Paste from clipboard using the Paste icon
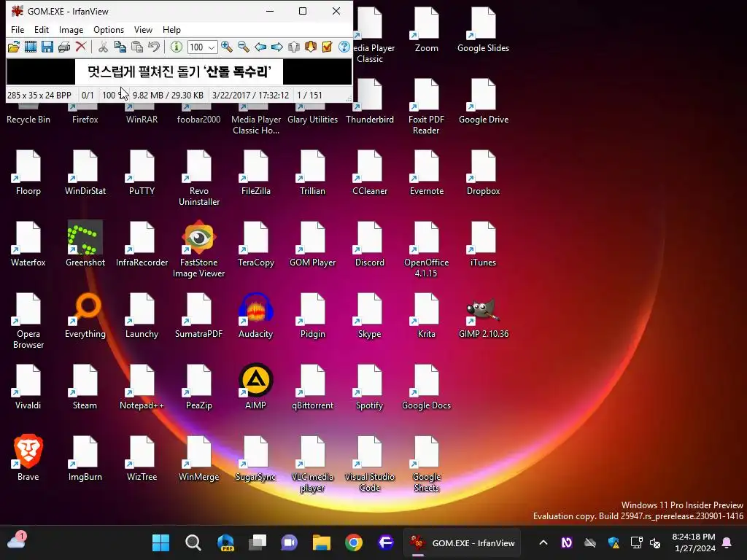The height and width of the screenshot is (560, 747). 136,47
